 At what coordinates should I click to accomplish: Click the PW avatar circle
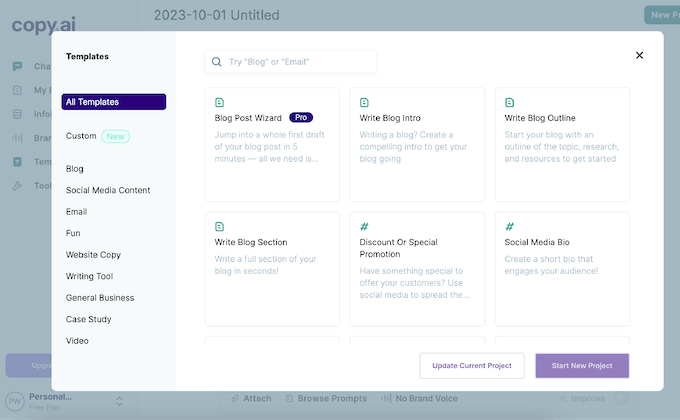point(15,401)
